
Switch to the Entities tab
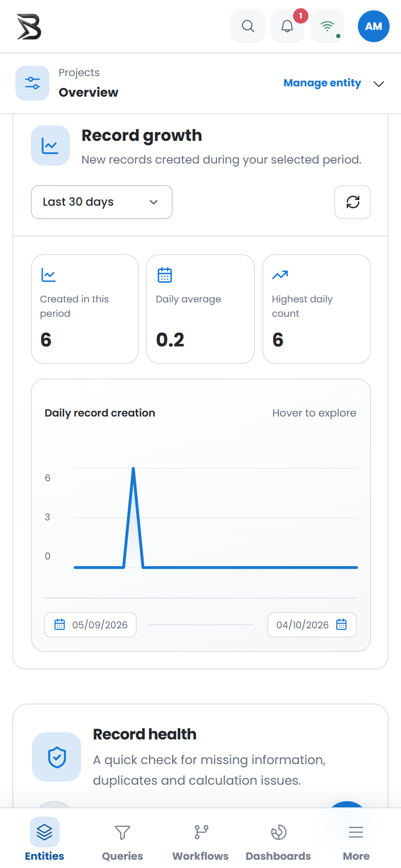[45, 839]
